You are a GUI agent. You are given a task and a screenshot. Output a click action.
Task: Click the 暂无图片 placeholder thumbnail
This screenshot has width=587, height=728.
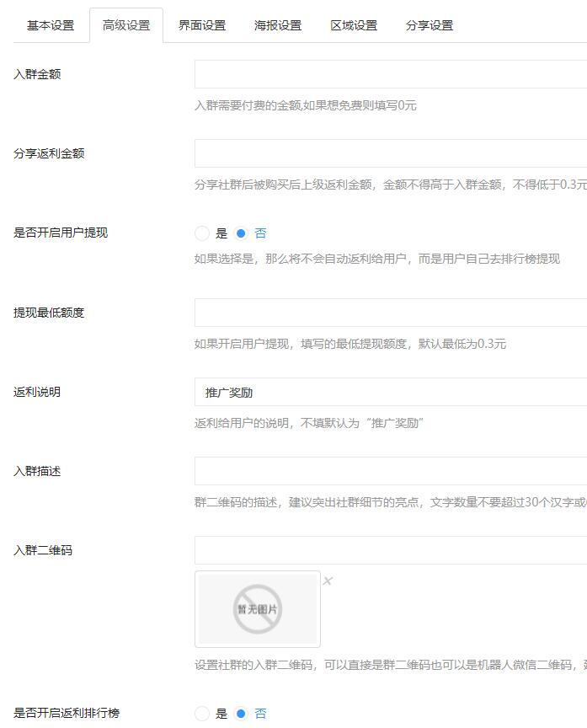click(x=258, y=609)
